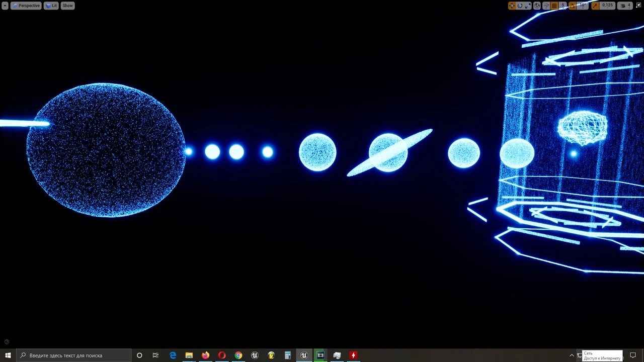644x362 pixels.
Task: Click the world coordinate system globe icon
Action: tap(537, 6)
